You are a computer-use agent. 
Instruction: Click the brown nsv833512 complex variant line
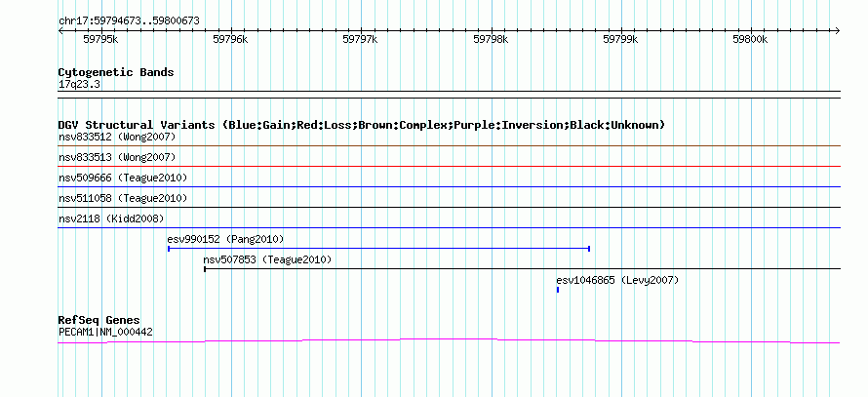pyautogui.click(x=450, y=146)
